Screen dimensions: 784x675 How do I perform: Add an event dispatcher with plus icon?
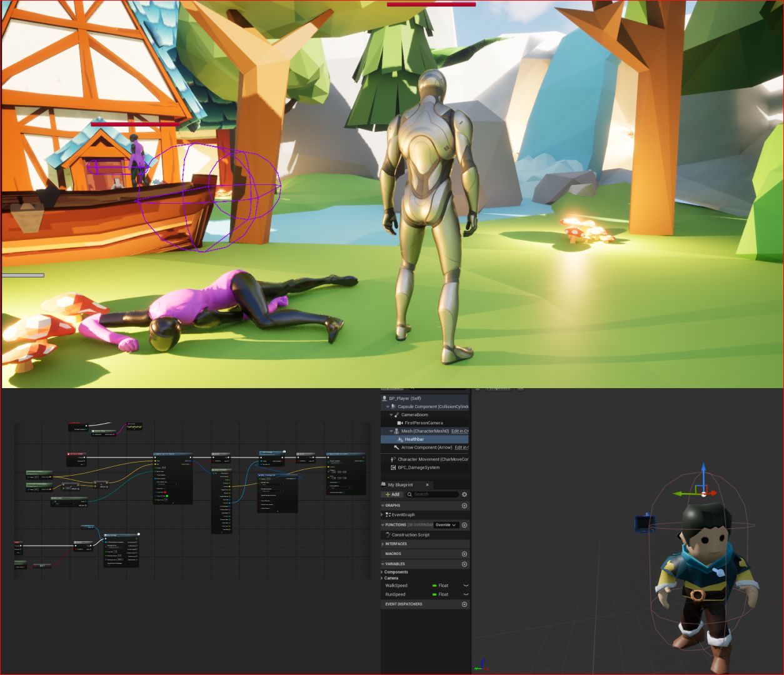464,604
